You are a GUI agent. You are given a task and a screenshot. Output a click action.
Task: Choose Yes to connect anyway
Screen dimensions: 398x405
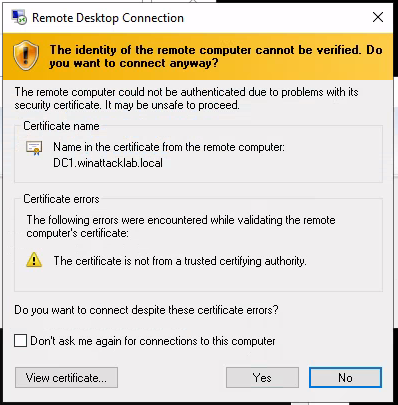coord(262,378)
